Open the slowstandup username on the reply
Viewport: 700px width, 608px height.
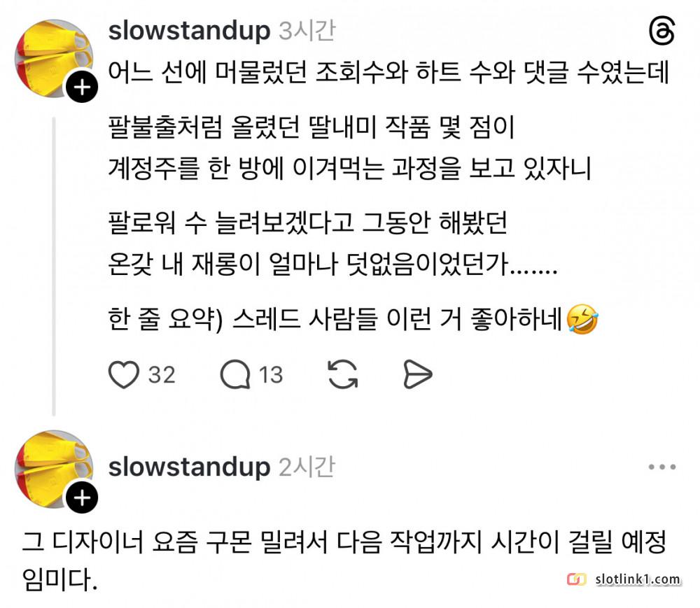click(x=189, y=467)
